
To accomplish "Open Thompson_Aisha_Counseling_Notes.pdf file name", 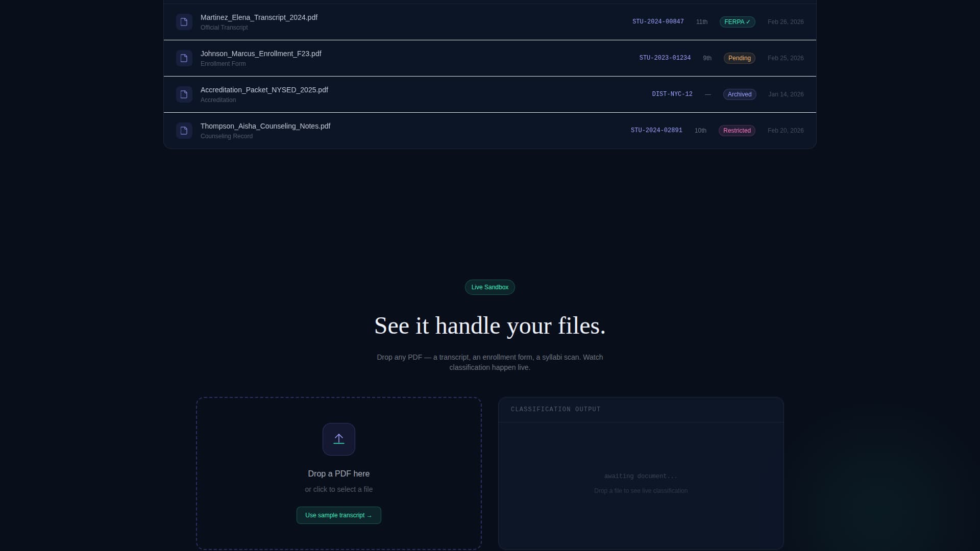I will tap(265, 126).
